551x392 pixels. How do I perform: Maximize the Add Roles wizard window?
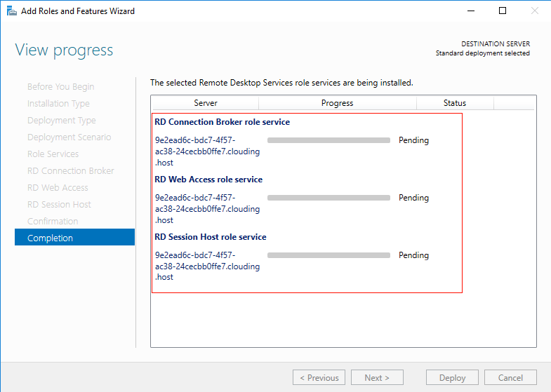tap(503, 11)
